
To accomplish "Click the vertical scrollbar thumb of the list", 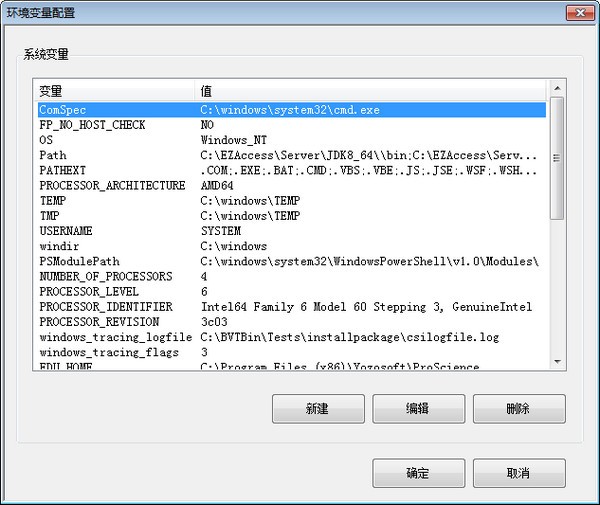I will click(557, 158).
